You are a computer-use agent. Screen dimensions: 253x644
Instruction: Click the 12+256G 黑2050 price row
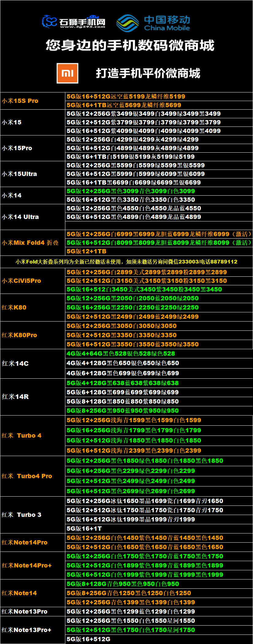click(159, 299)
